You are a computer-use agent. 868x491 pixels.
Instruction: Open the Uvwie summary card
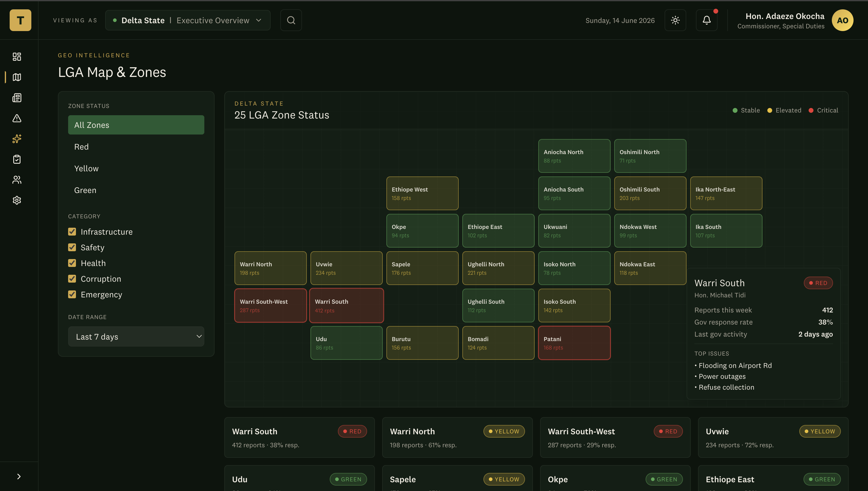773,437
